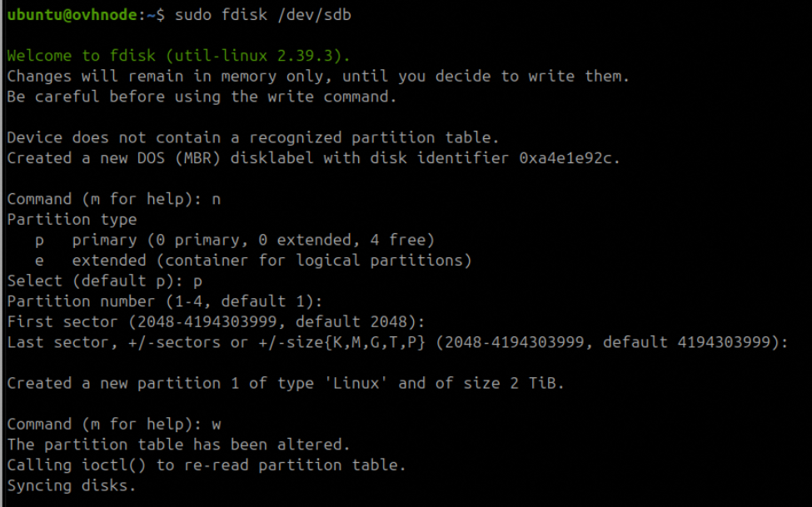Click the 'p primary' option line
812x507 pixels.
click(x=233, y=240)
